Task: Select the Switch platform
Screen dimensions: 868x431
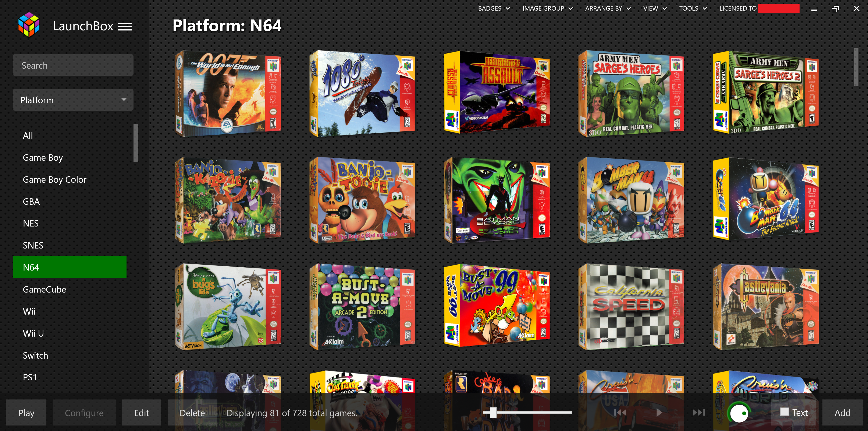Action: (70, 355)
